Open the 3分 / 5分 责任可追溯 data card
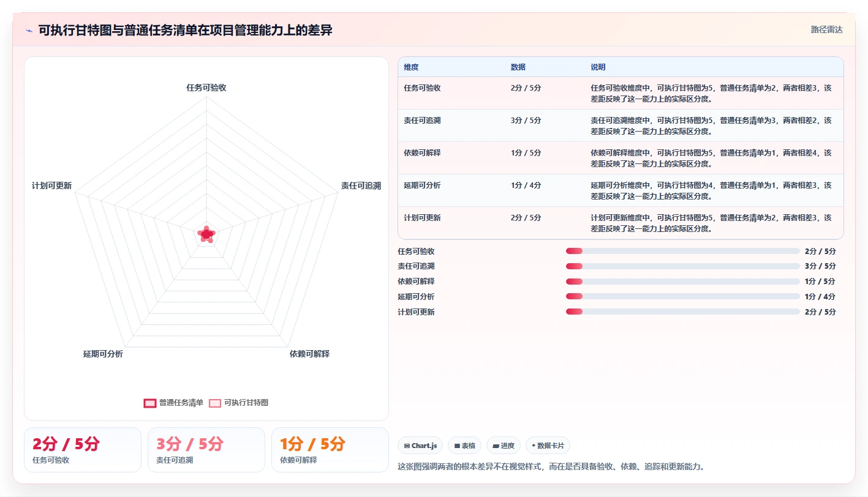868x497 pixels. tap(206, 450)
